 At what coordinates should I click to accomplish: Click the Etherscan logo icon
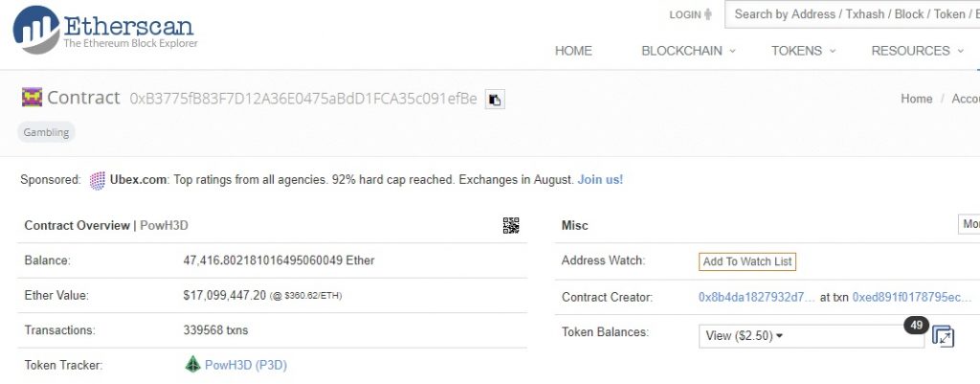[x=35, y=29]
